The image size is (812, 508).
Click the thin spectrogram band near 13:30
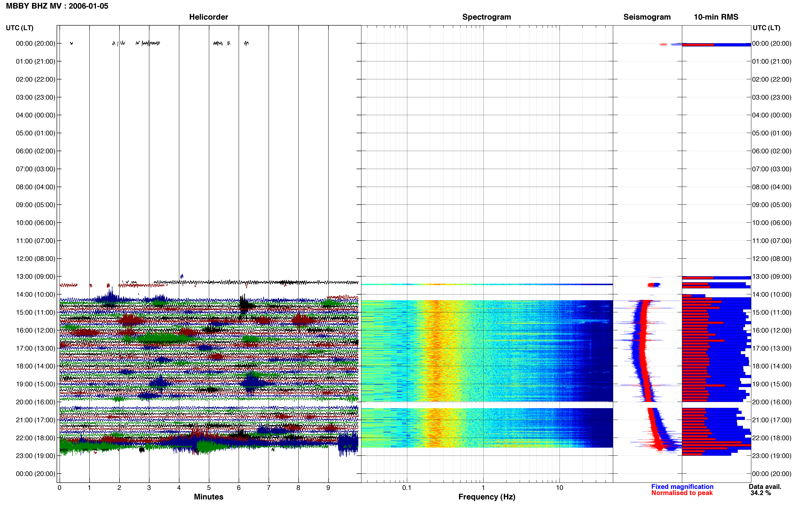pos(487,285)
